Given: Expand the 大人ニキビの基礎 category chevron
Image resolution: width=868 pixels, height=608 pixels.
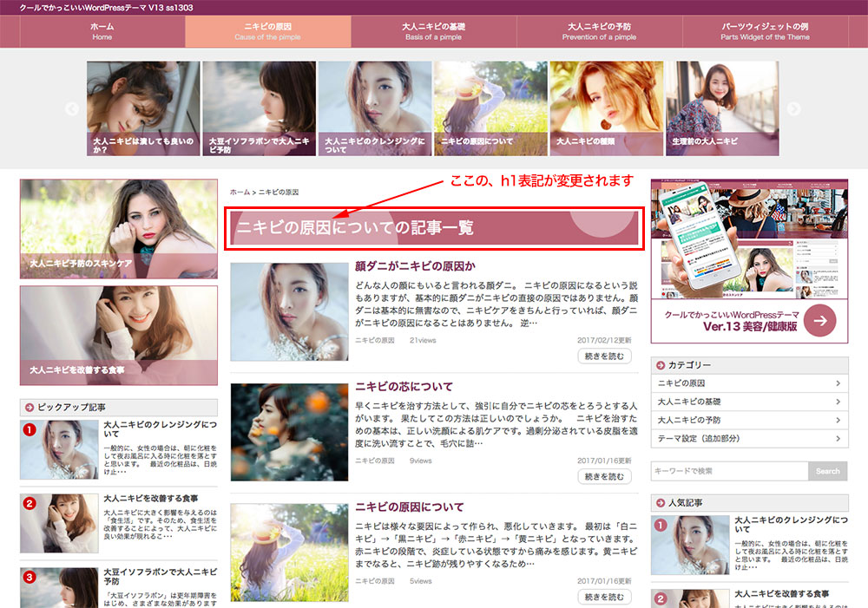Looking at the screenshot, I should 838,402.
